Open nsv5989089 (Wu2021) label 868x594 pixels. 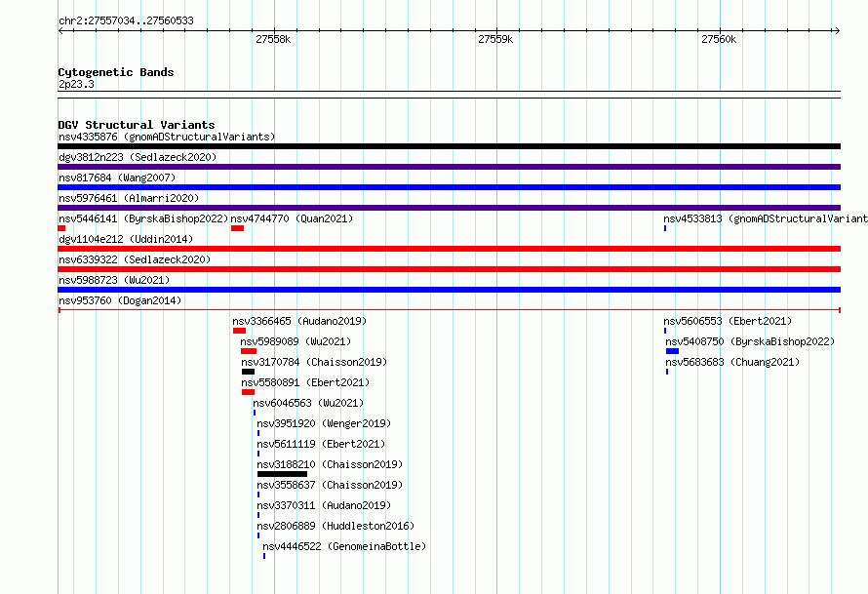[296, 341]
